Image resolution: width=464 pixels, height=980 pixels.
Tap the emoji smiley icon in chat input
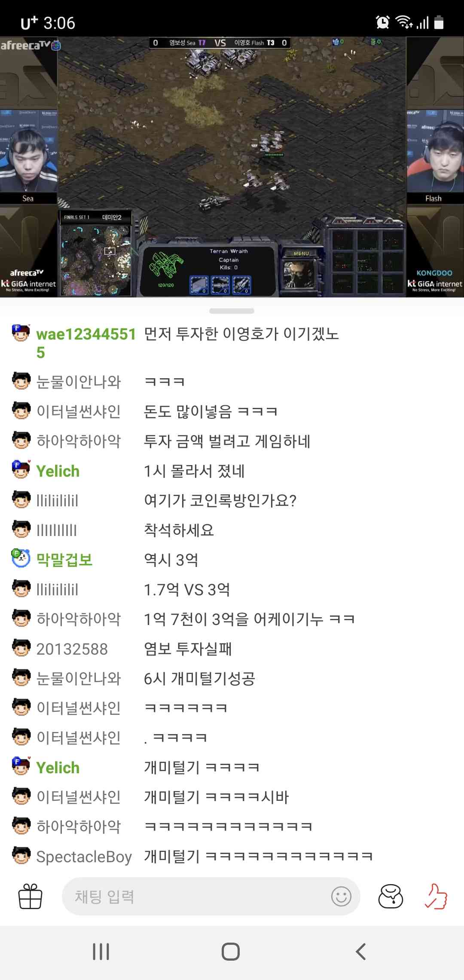tap(341, 897)
